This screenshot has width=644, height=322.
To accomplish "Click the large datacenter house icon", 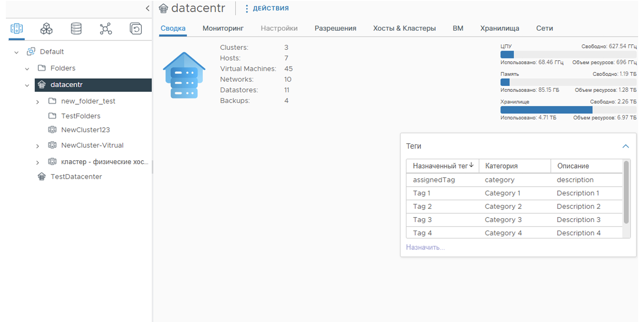I will pos(184,75).
